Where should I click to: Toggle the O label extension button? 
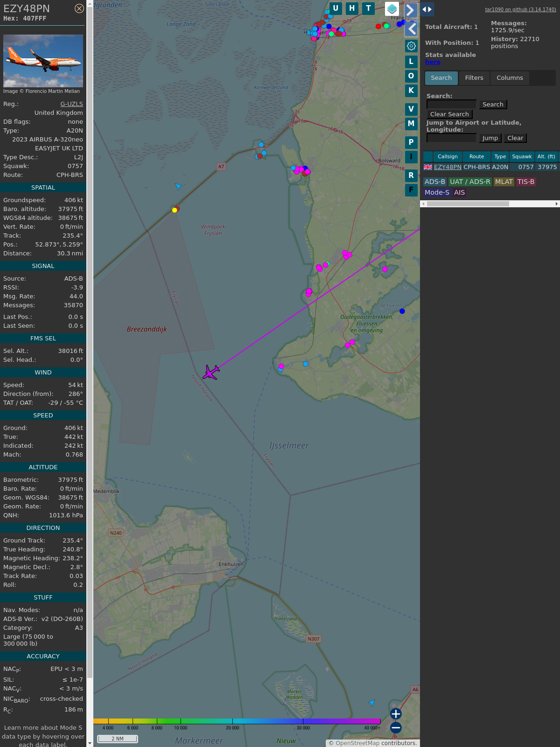(411, 76)
